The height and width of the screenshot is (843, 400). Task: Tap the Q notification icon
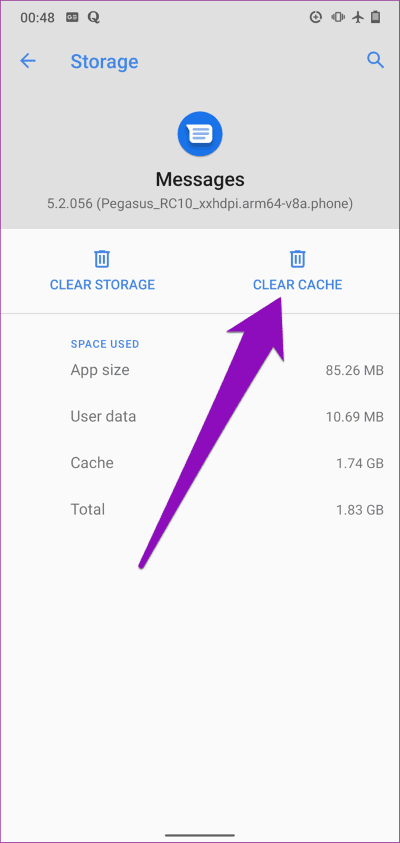[94, 18]
